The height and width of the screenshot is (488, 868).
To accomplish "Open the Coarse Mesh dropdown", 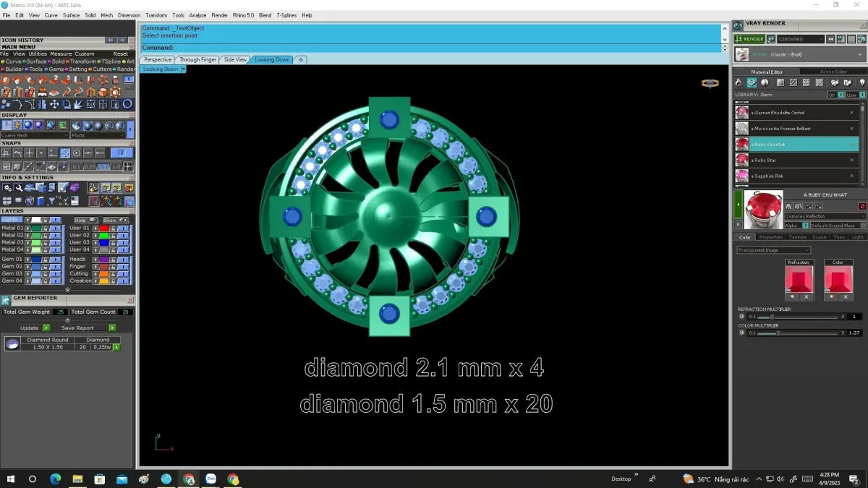I will tap(35, 135).
